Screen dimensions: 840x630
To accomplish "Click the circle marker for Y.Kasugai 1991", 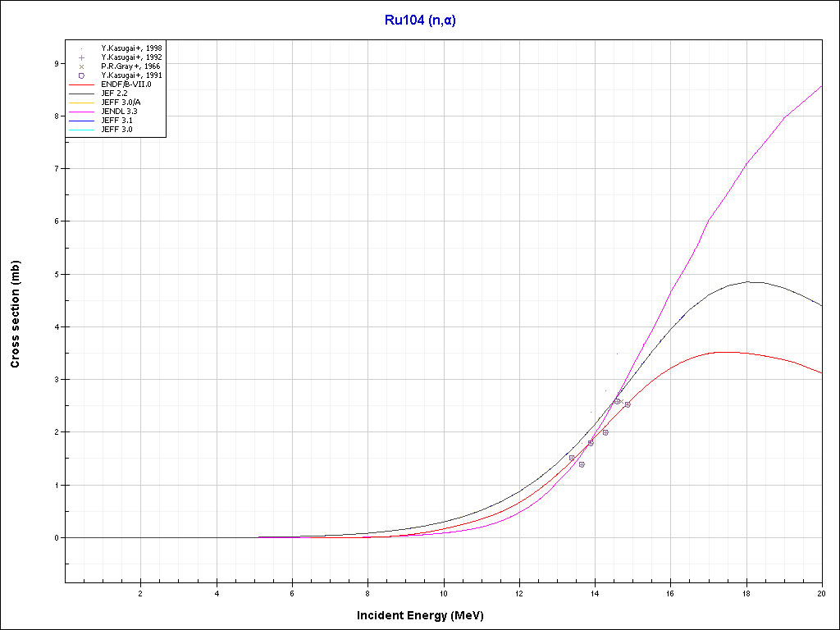I will pyautogui.click(x=82, y=75).
